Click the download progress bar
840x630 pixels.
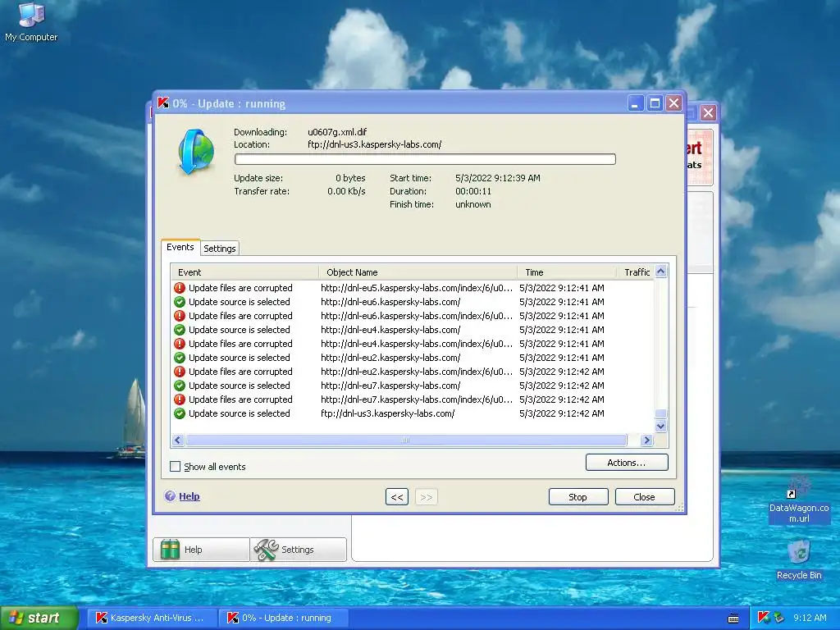tap(426, 159)
